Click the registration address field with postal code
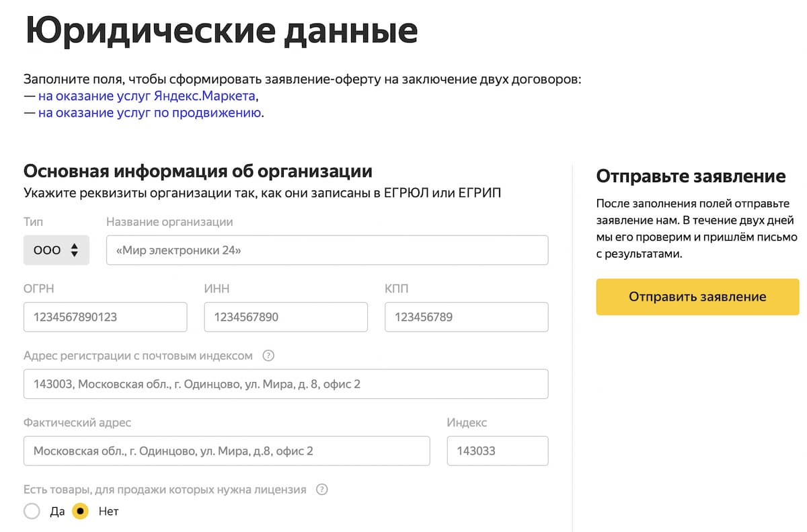Viewport: 807px width, 532px height. [286, 383]
